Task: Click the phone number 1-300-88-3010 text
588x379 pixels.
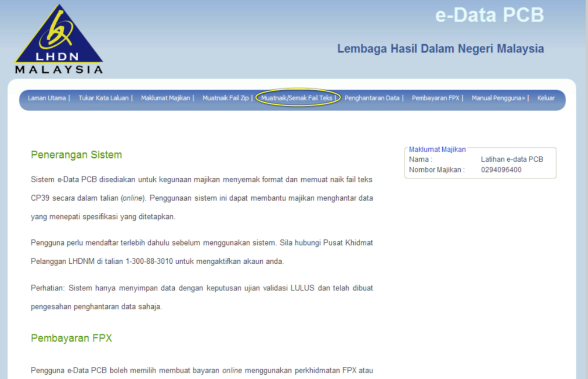Action: pyautogui.click(x=149, y=261)
